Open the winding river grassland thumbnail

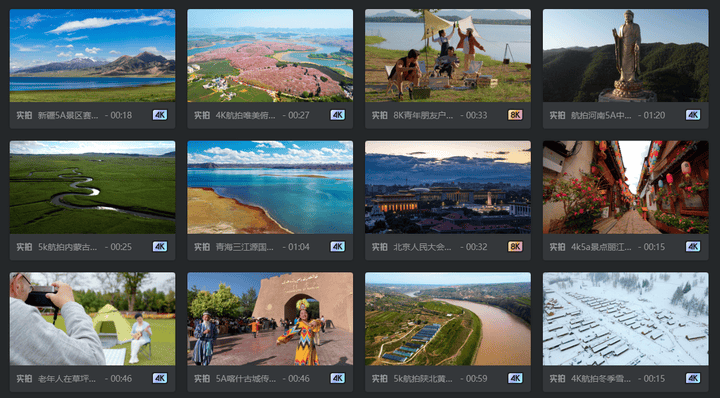tap(92, 187)
